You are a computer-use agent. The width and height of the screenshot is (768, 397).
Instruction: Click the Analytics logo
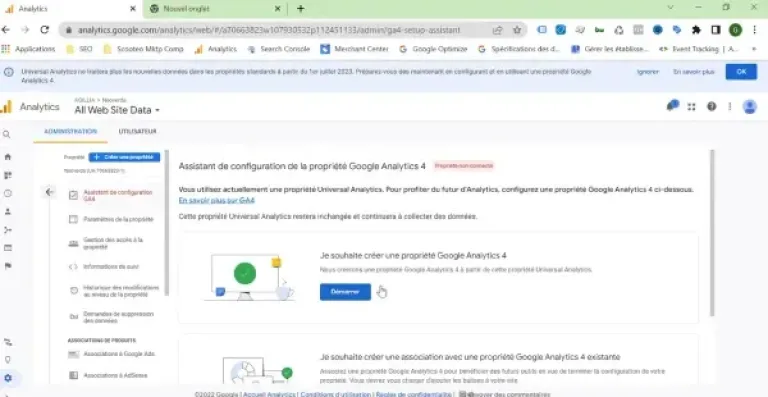6,107
